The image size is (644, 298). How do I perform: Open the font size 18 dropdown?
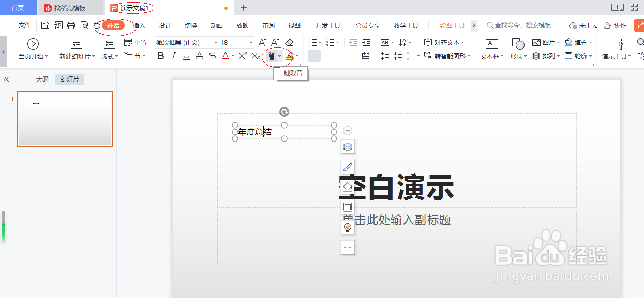[251, 43]
